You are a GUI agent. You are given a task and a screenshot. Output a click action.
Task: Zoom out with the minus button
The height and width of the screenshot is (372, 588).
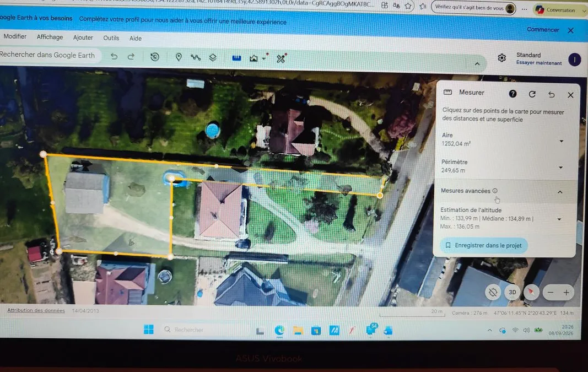(551, 292)
